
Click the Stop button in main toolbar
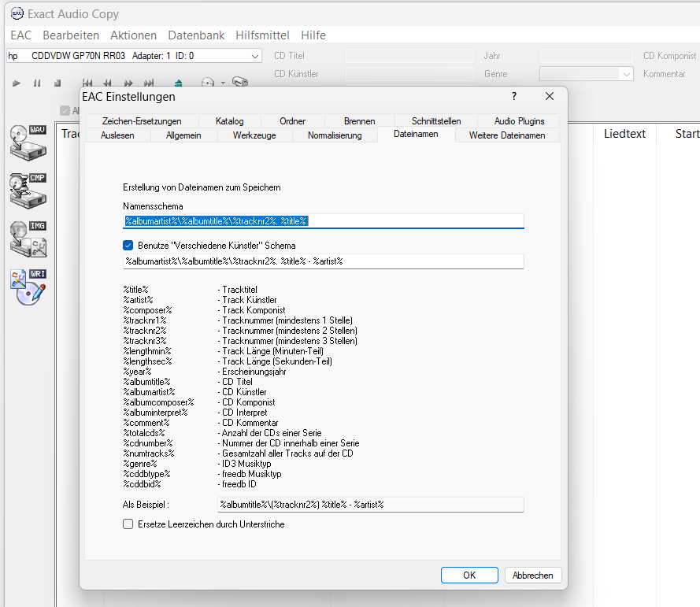tap(57, 83)
